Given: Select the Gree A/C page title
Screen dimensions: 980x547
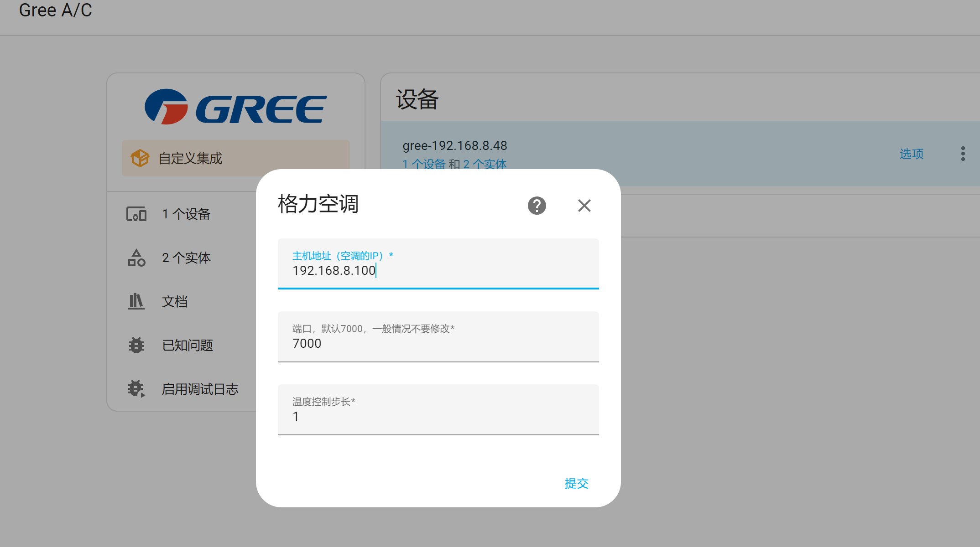Looking at the screenshot, I should click(55, 10).
